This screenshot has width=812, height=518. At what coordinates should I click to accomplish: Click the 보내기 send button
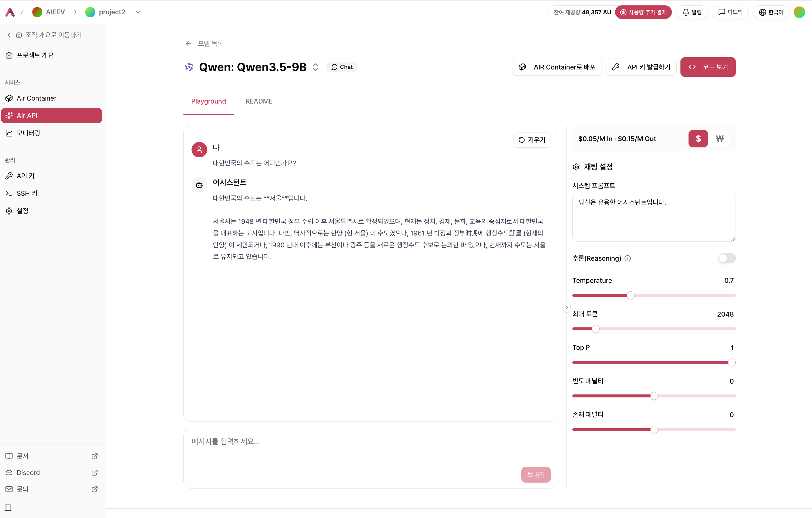[x=536, y=474]
